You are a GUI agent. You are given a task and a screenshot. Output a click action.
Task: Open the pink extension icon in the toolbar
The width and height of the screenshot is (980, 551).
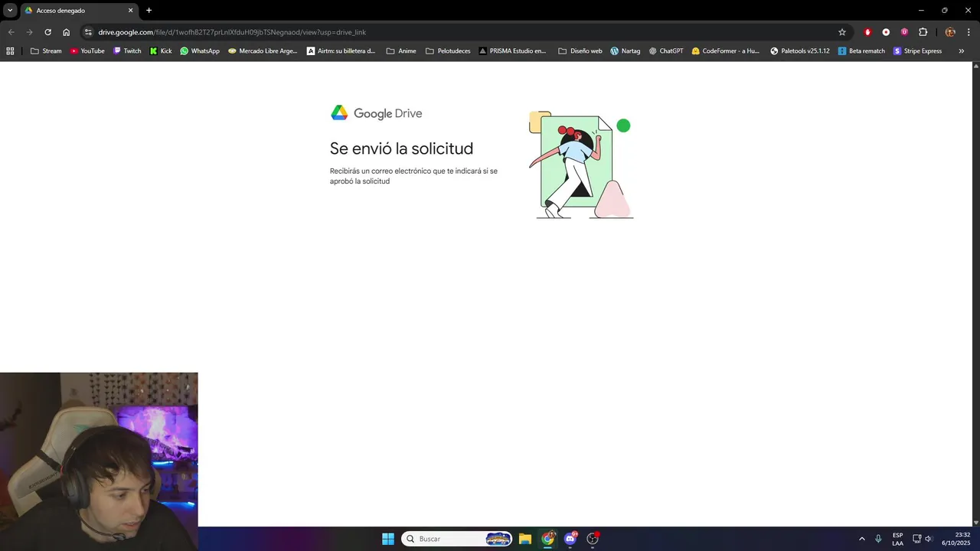point(904,32)
